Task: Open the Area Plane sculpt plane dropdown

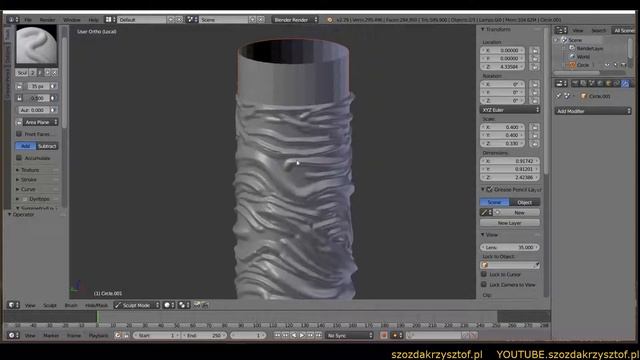Action: (40, 122)
